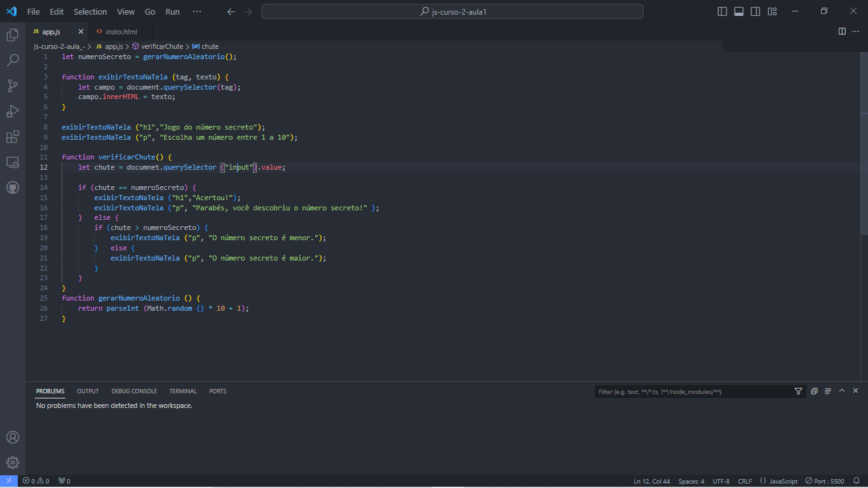Open the app.js breadcrumb dropdown

point(109,46)
